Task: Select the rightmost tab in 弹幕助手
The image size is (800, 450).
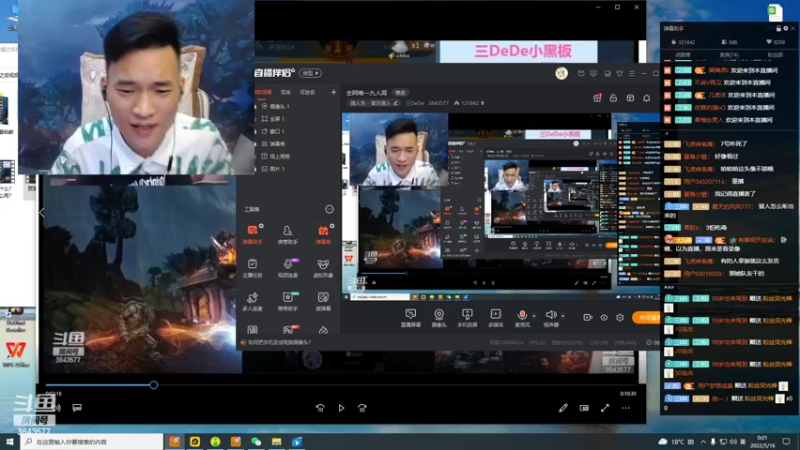Action: [774, 55]
